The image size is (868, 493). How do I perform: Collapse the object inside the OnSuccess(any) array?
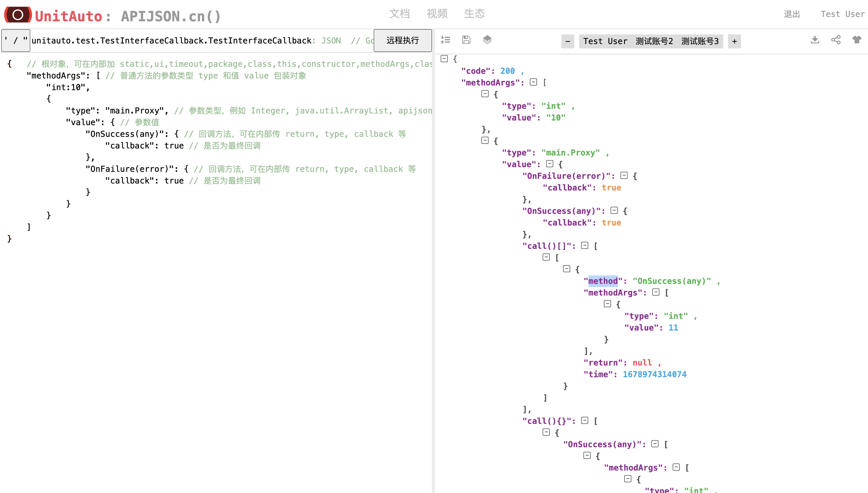[x=587, y=456]
